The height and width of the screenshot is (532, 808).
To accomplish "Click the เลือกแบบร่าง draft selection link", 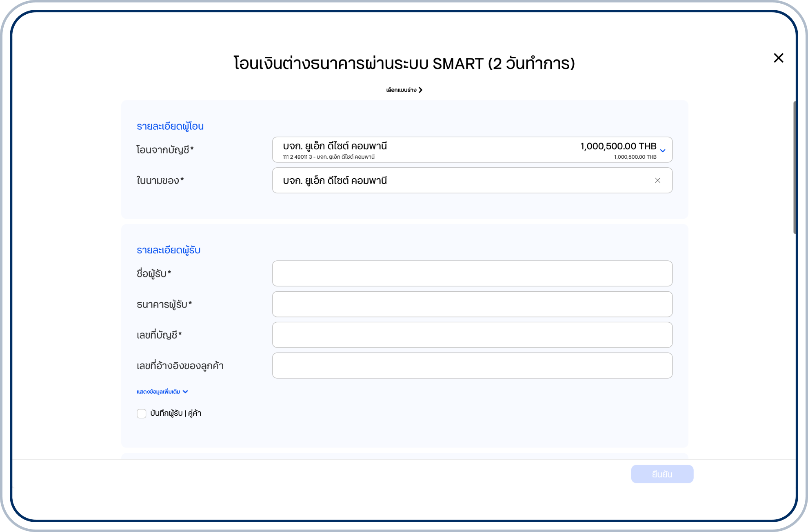I will 401,90.
